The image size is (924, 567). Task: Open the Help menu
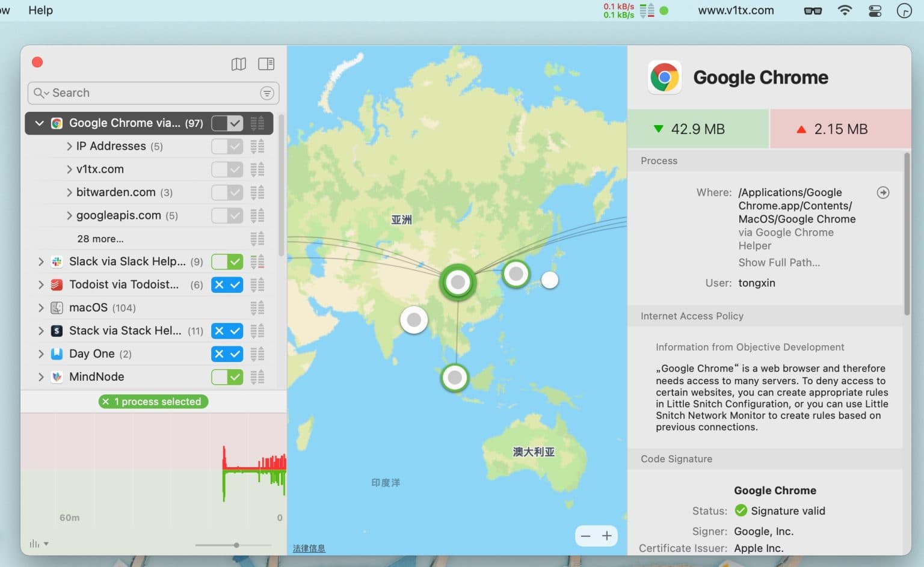pos(40,10)
